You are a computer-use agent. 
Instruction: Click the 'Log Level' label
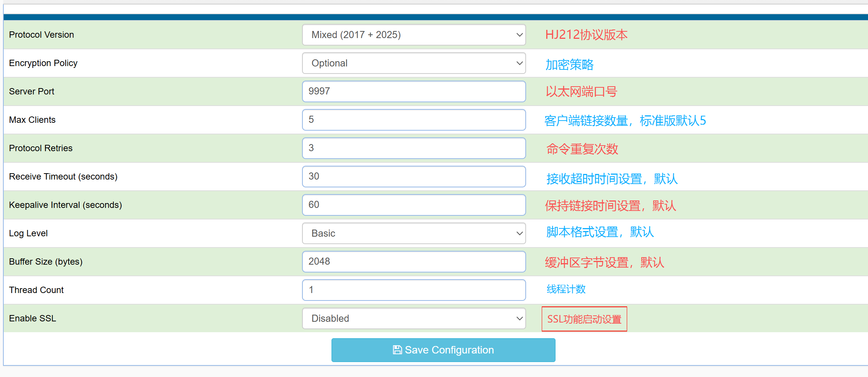28,233
